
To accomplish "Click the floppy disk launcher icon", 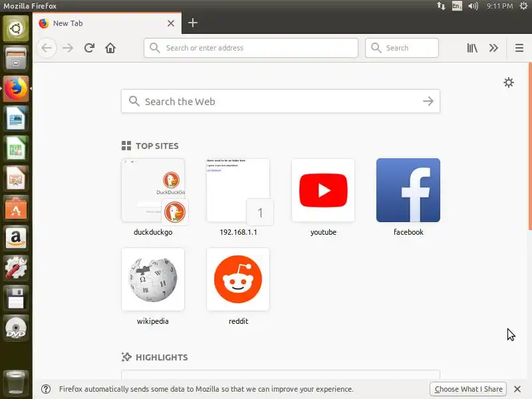I will 16,298.
